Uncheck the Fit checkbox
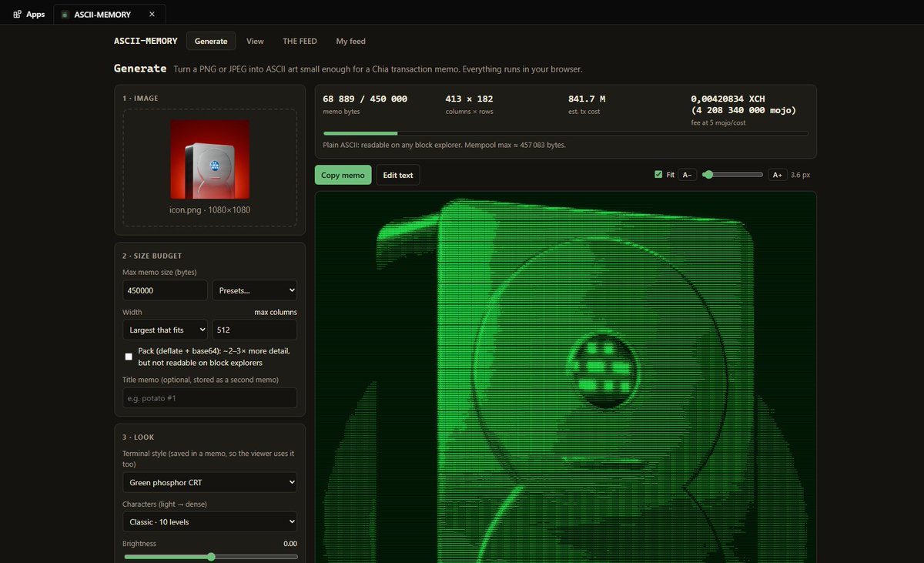924x563 pixels. click(x=658, y=175)
